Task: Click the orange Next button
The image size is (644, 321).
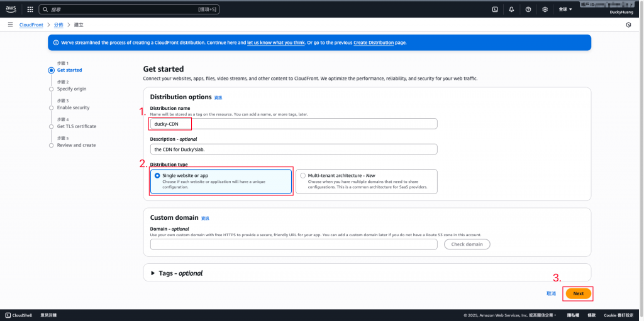Action: (579, 294)
